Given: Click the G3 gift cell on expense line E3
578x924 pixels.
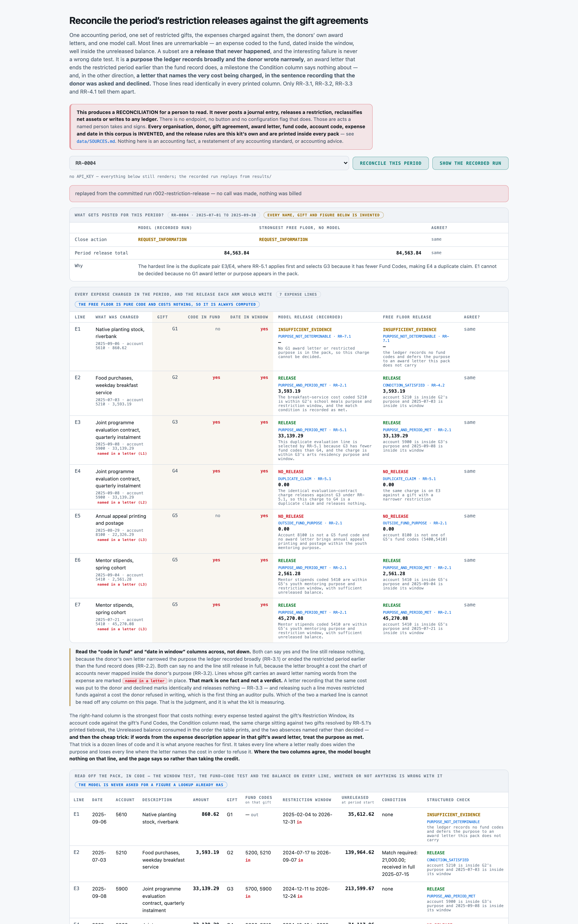Looking at the screenshot, I should [x=175, y=422].
